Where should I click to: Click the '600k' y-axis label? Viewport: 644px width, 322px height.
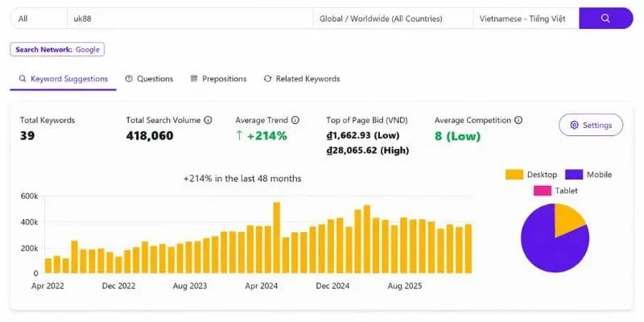pyautogui.click(x=29, y=196)
